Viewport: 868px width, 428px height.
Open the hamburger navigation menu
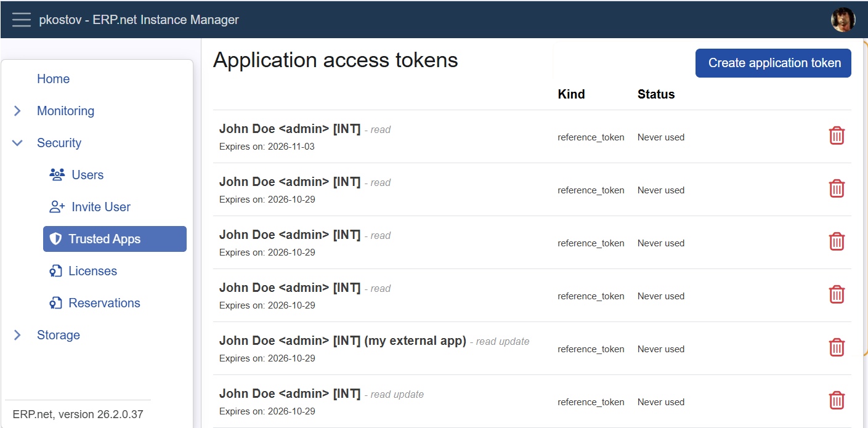point(21,19)
